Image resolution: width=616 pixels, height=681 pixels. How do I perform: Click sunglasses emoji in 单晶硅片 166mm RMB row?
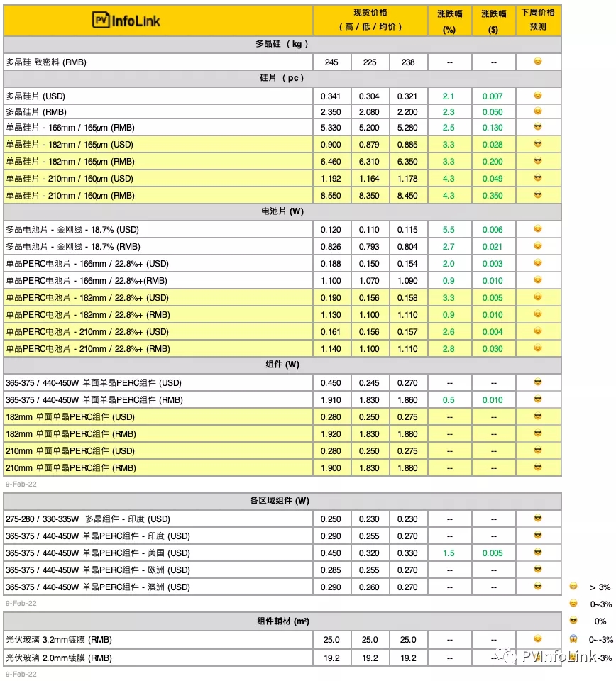click(538, 128)
